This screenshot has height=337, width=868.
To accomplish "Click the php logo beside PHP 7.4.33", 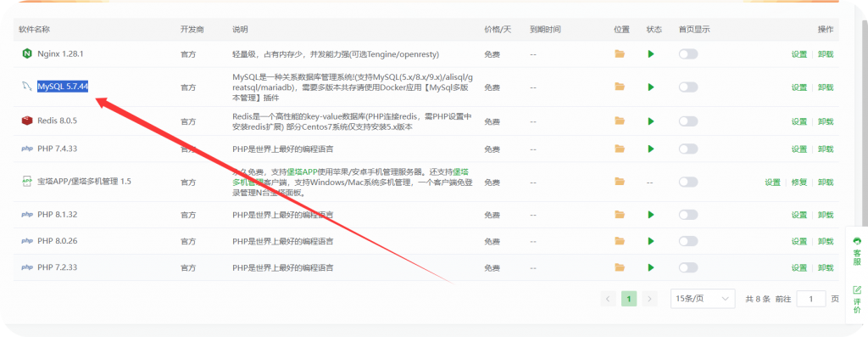I will (26, 149).
